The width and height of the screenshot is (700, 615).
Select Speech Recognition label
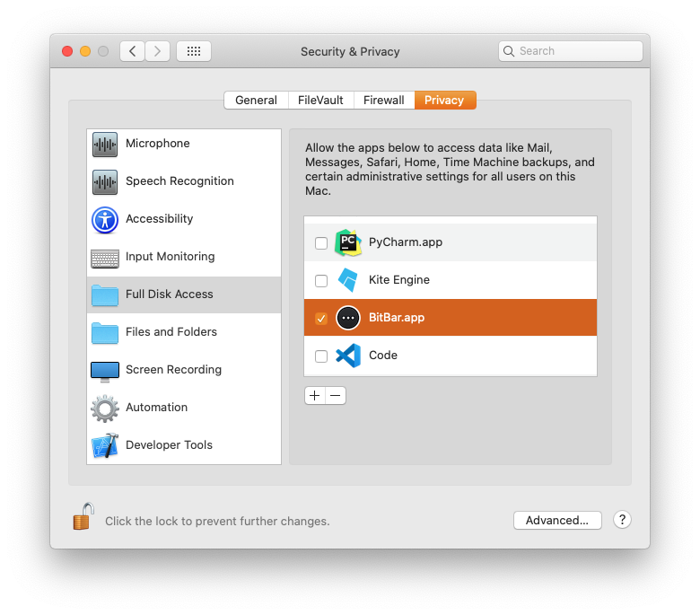[x=179, y=181]
